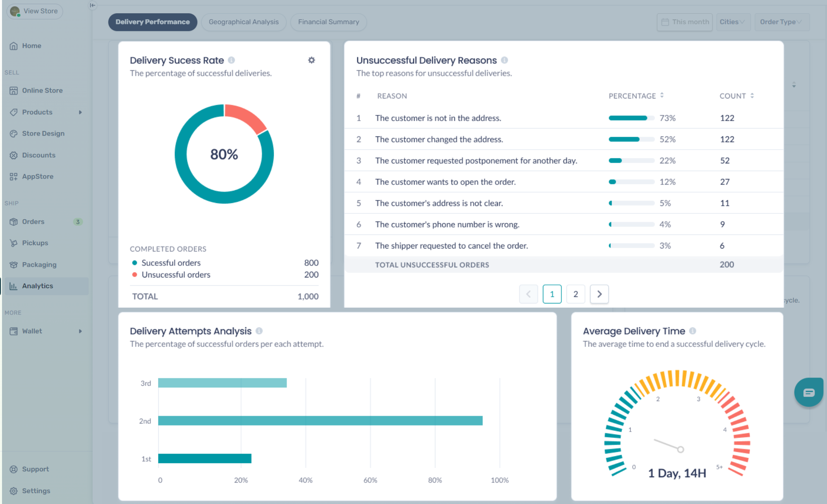This screenshot has width=827, height=504.
Task: Open the chat support bubble icon
Action: click(x=808, y=392)
